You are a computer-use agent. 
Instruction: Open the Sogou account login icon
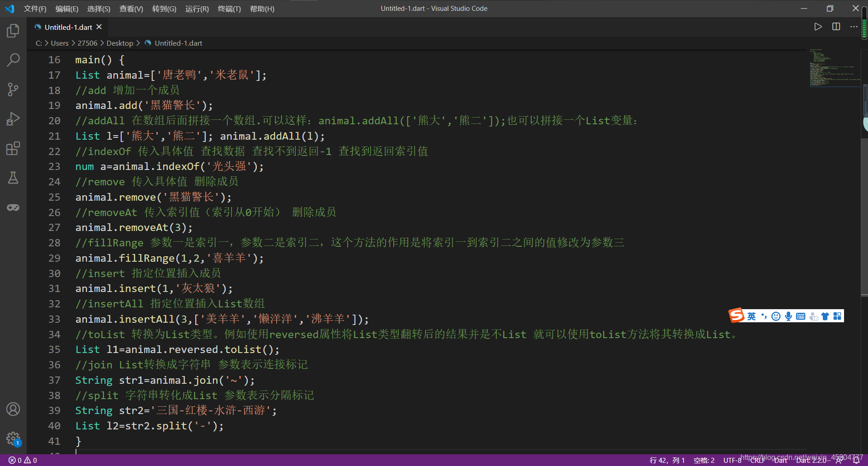point(814,316)
